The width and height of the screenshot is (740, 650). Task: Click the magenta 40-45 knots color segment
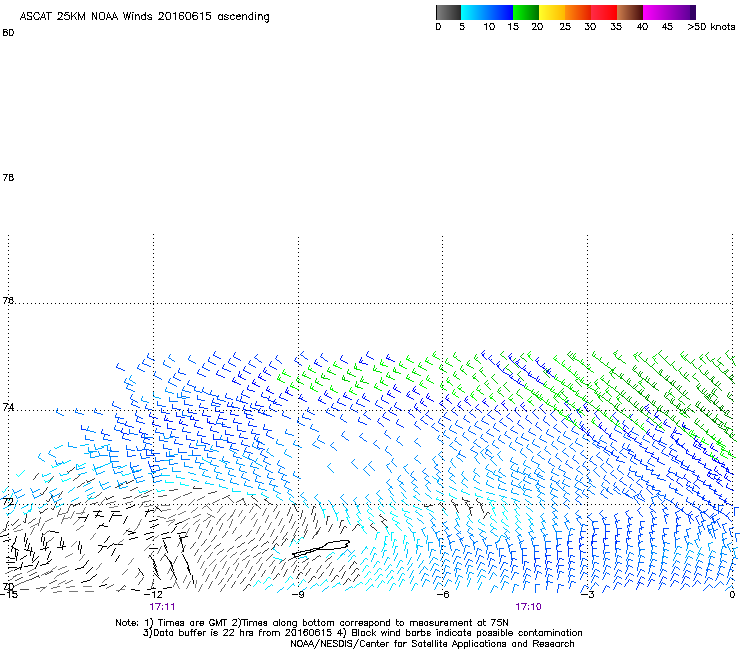point(656,12)
